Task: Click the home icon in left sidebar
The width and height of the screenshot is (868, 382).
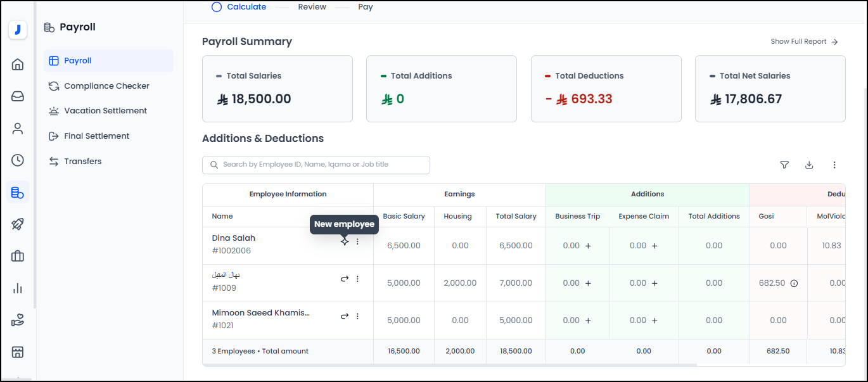Action: click(x=18, y=64)
